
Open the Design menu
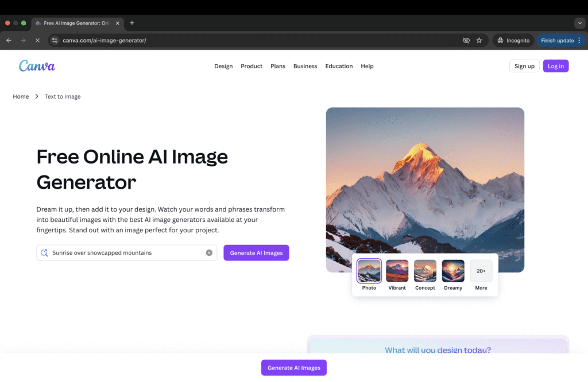pyautogui.click(x=223, y=67)
